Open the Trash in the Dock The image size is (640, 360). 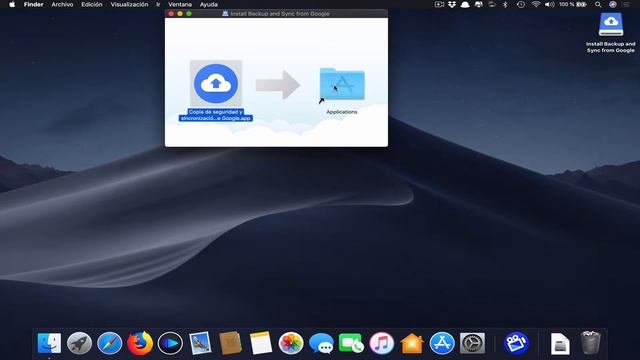coord(590,343)
